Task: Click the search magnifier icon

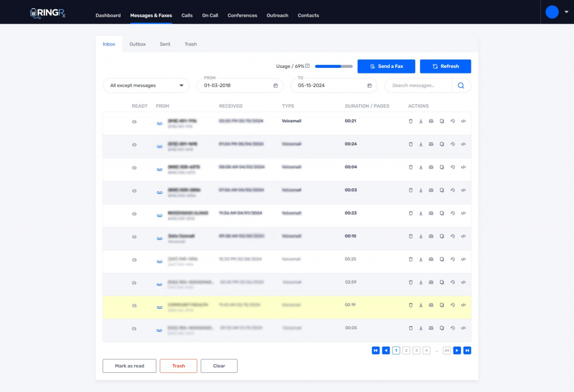Action: (460, 85)
